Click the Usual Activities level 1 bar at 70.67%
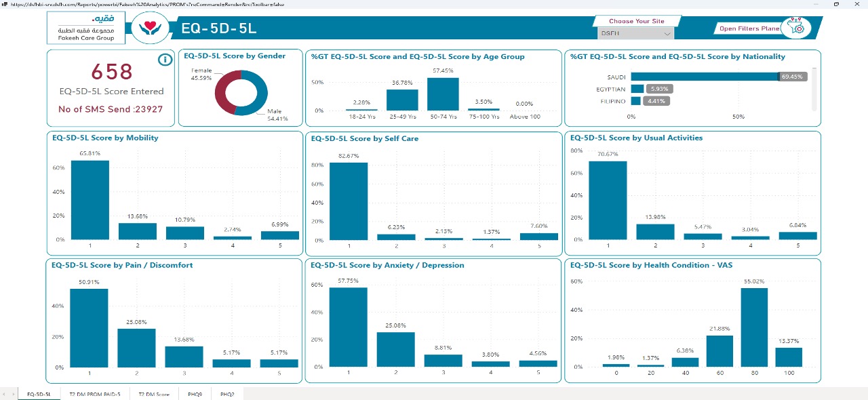Screen dimensions: 868x400 [x=608, y=200]
